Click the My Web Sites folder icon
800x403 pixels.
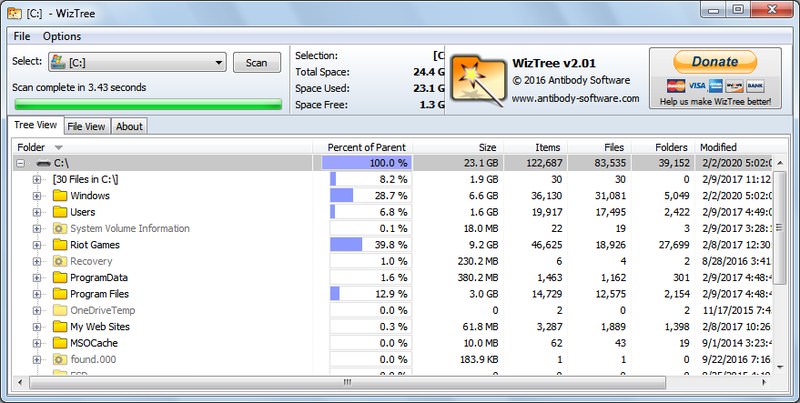[60, 326]
